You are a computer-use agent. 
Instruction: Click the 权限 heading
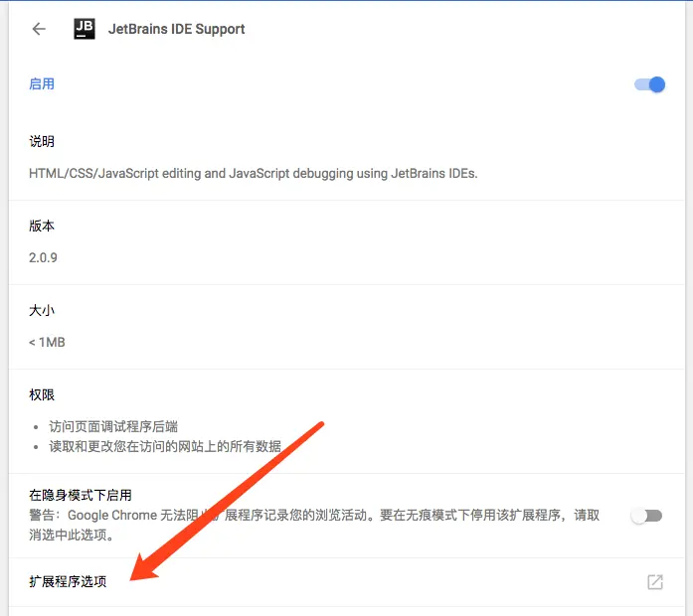(x=42, y=394)
